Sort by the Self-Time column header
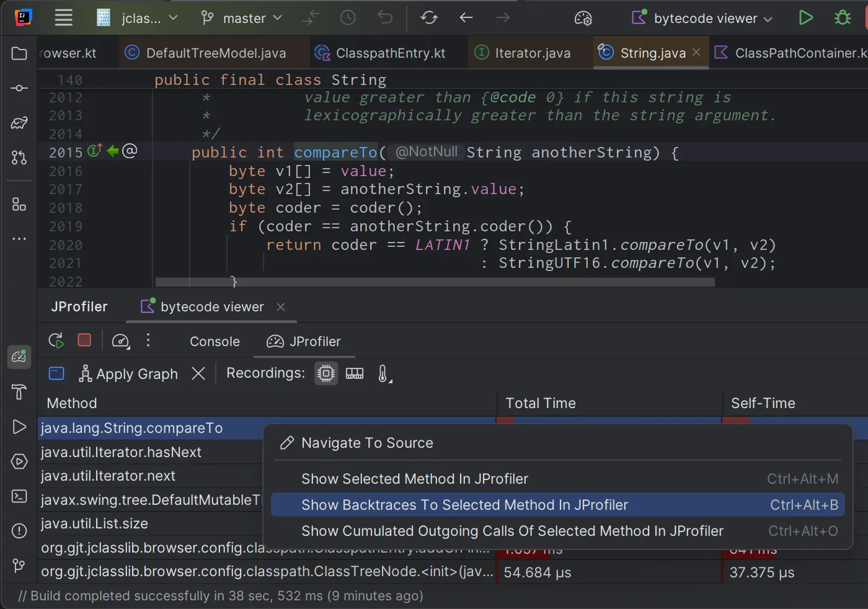Viewport: 868px width, 609px height. pyautogui.click(x=795, y=403)
